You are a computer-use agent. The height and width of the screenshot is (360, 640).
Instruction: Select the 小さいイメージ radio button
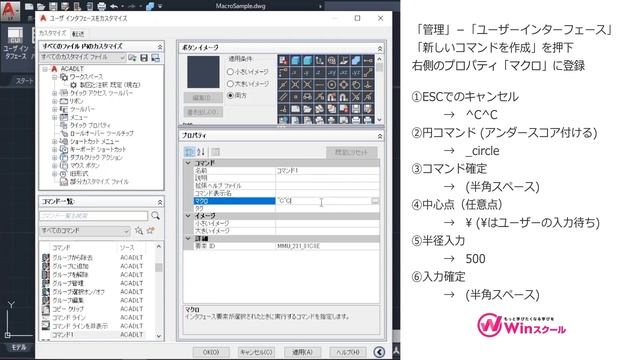(230, 71)
